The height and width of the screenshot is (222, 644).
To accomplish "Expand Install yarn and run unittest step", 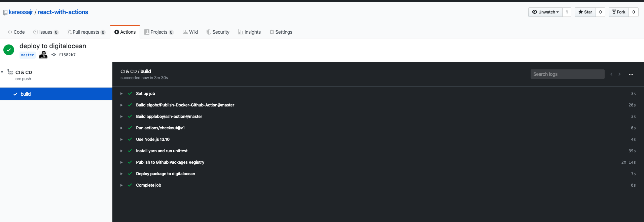I will tap(121, 151).
